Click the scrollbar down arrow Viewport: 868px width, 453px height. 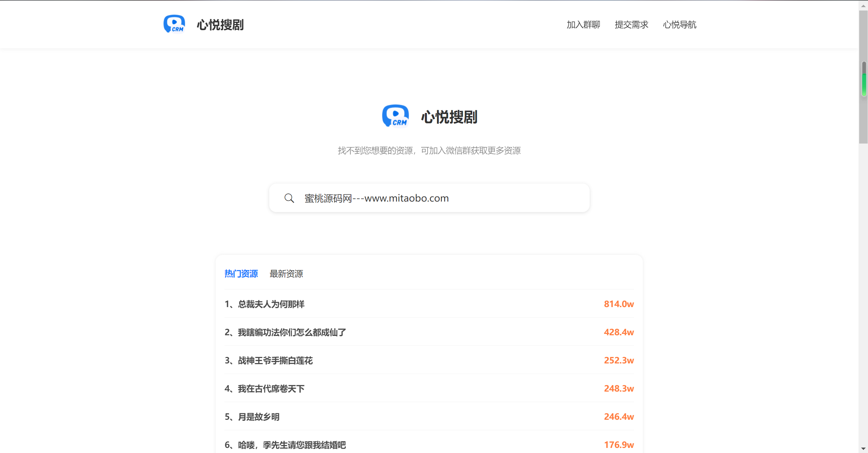864,449
